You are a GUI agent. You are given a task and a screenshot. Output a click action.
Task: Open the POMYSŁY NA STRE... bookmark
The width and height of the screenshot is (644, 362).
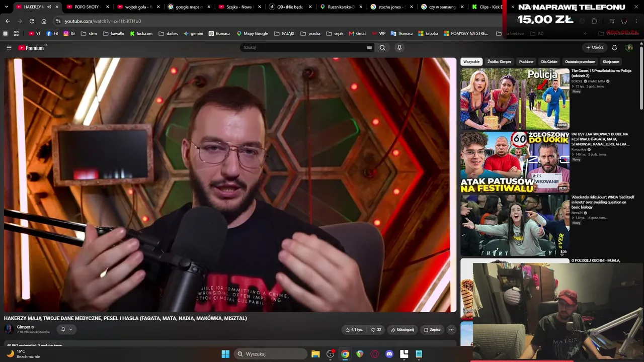(x=466, y=34)
